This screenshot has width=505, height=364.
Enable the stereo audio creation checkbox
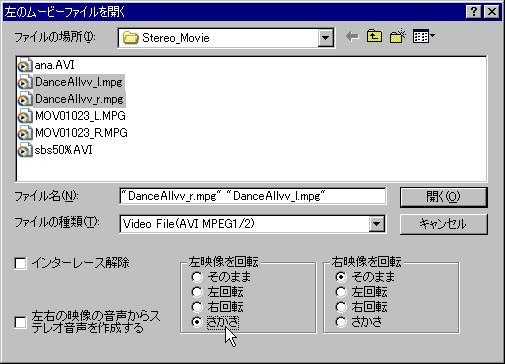point(20,322)
